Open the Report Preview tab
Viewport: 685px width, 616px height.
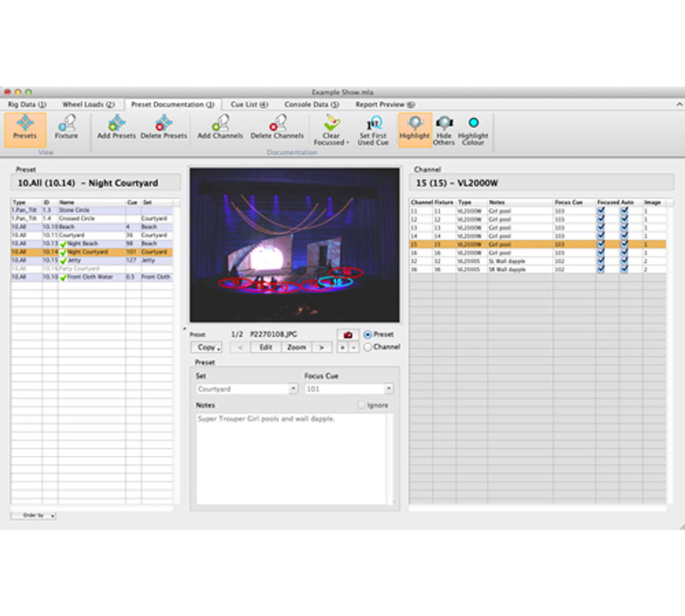coord(385,104)
